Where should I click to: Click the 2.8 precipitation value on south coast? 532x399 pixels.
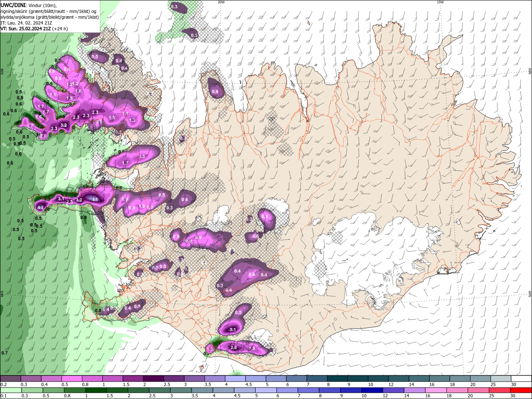pos(234,347)
